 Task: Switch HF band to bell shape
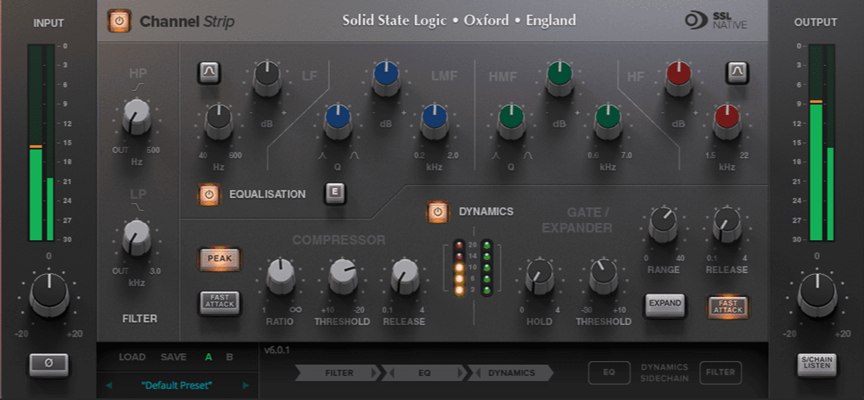click(x=737, y=72)
